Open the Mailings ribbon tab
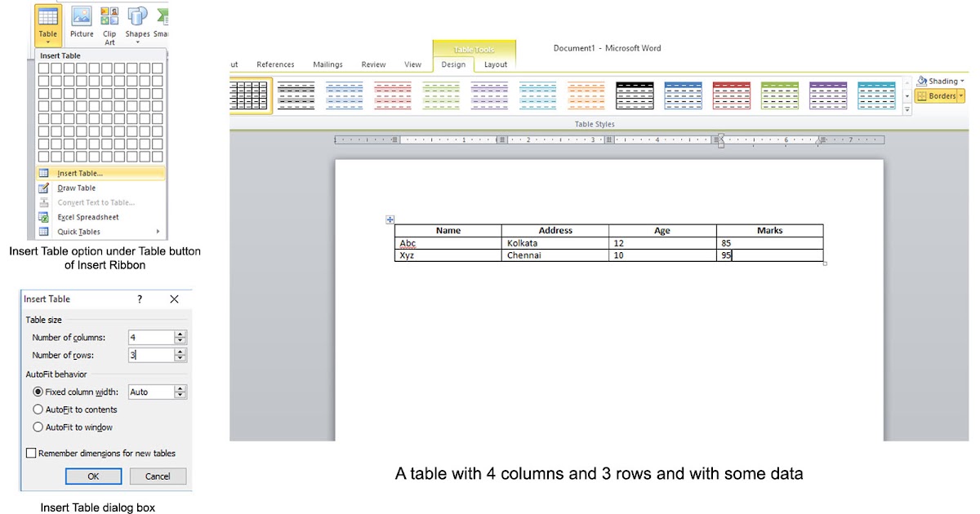 327,64
